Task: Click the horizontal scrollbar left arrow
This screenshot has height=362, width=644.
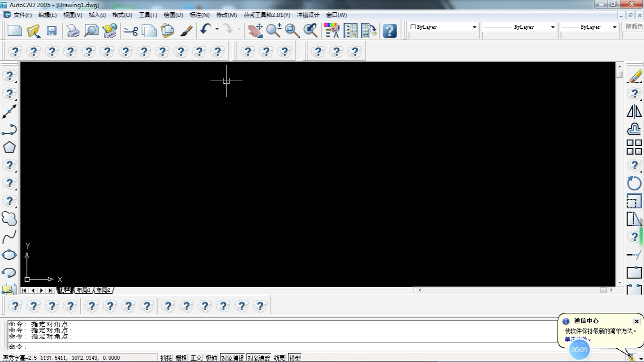Action: tap(419, 290)
